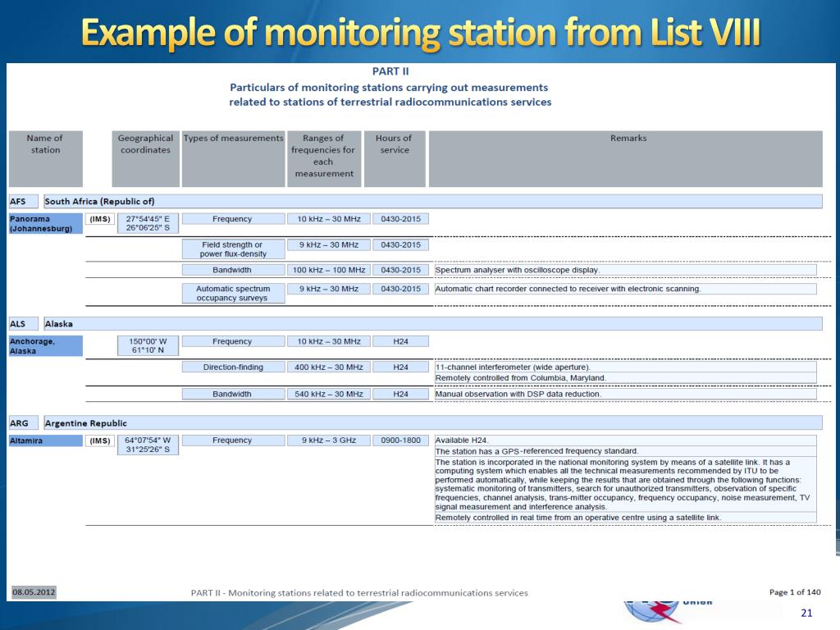840x630 pixels.
Task: Click the 'Panorama (Johannesburg)' station name
Action: [46, 223]
